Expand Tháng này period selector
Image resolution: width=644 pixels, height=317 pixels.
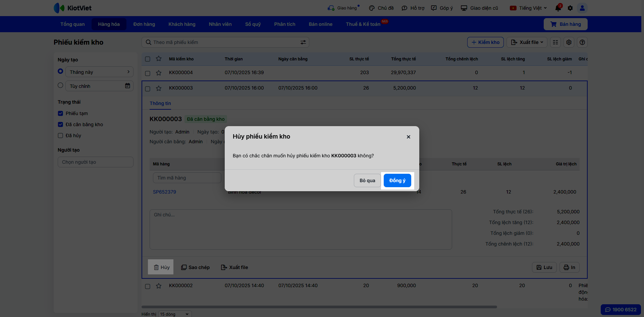click(99, 72)
